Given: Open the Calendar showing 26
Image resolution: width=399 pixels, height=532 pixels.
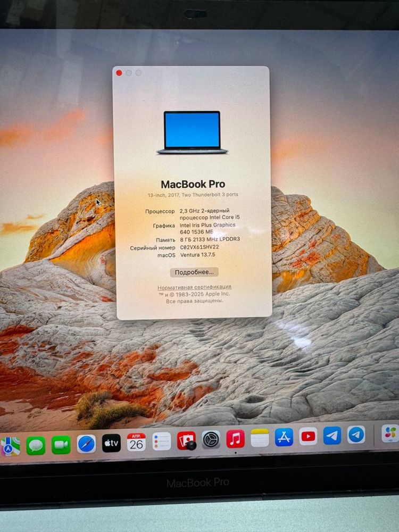Looking at the screenshot, I should point(136,442).
